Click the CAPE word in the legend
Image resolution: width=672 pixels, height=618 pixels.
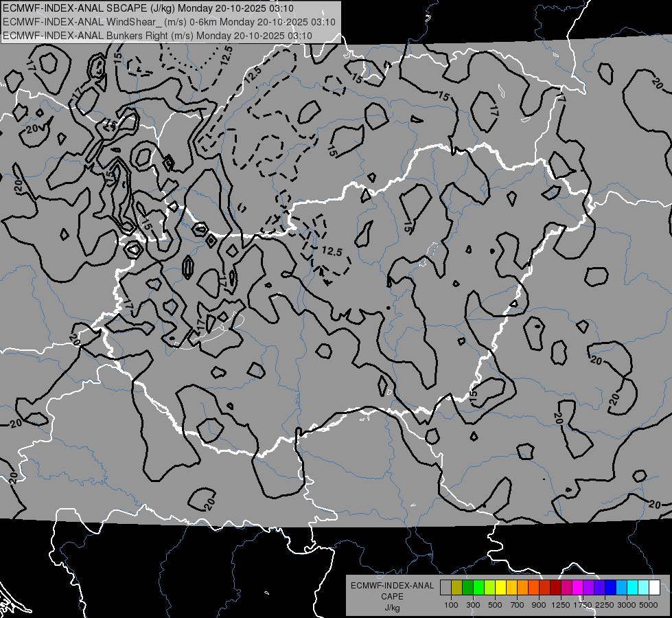click(392, 597)
